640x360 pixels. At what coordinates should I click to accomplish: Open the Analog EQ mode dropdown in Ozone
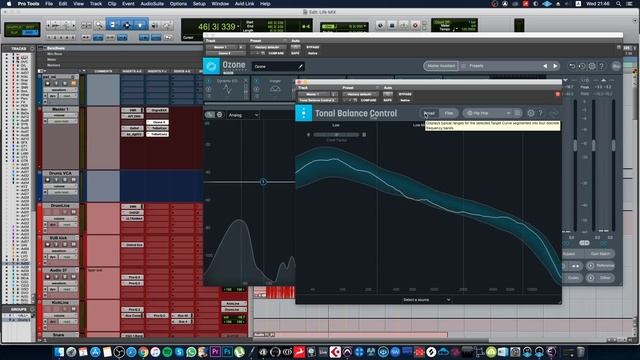[243, 115]
